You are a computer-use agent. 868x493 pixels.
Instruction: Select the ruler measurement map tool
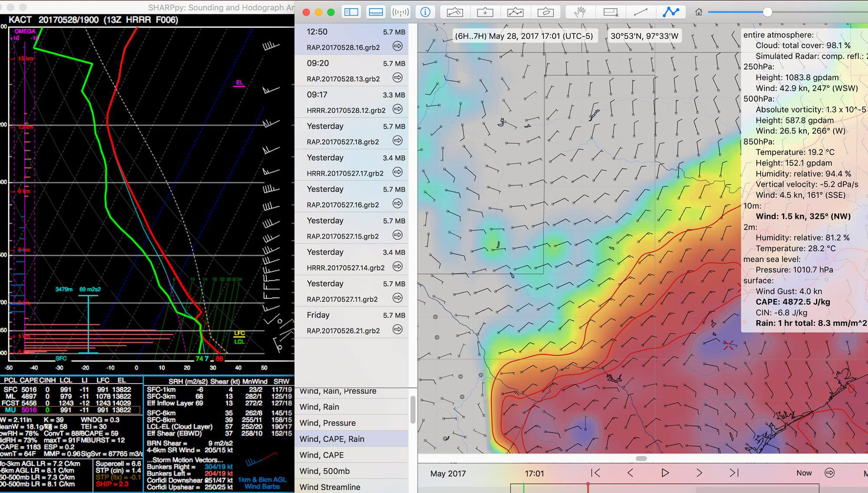point(454,12)
